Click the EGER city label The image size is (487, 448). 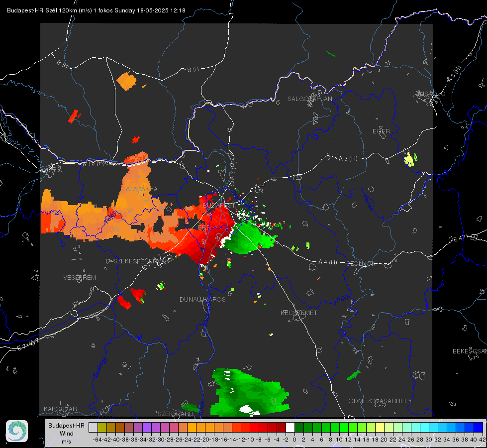(x=381, y=131)
